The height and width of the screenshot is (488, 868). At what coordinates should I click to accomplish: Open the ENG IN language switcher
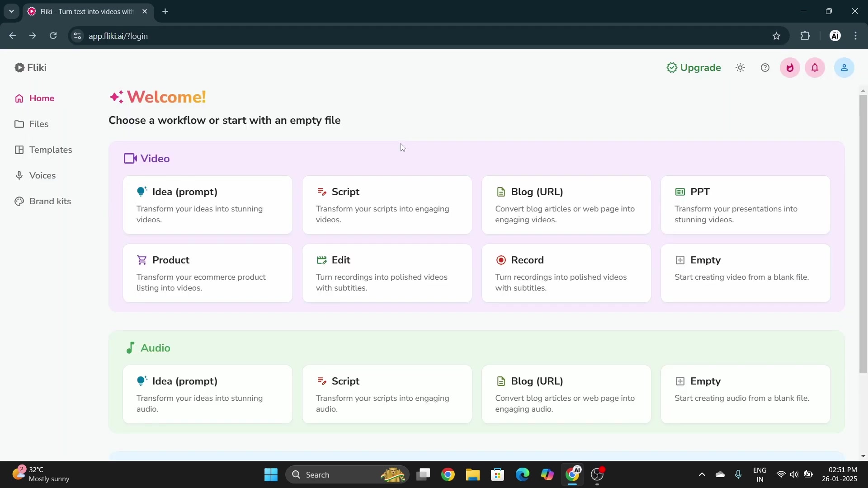tap(759, 474)
